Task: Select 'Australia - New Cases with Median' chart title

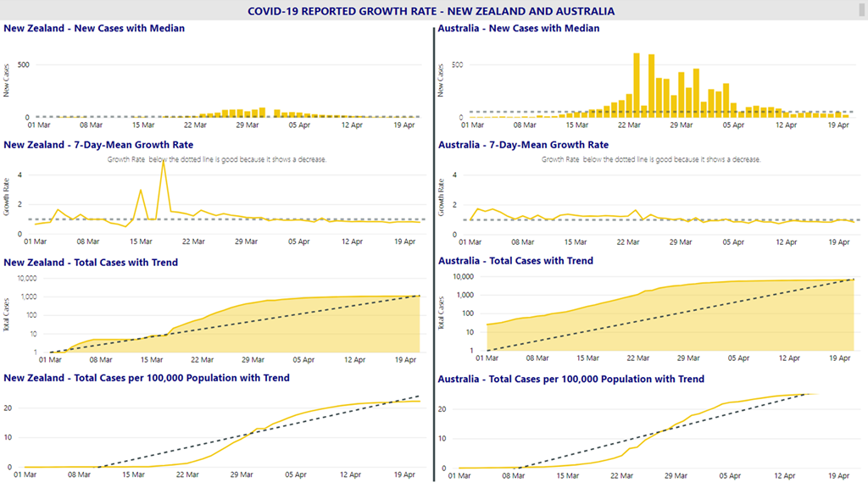Action: click(x=518, y=28)
